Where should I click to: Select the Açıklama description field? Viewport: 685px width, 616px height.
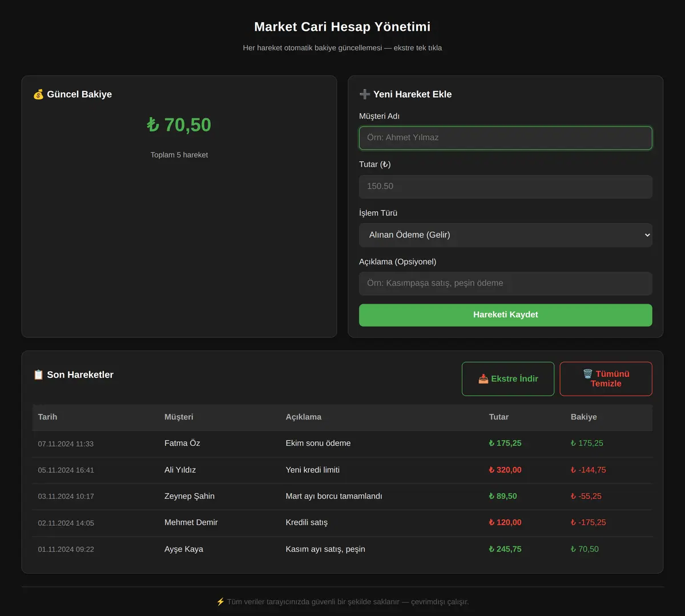[x=505, y=283]
